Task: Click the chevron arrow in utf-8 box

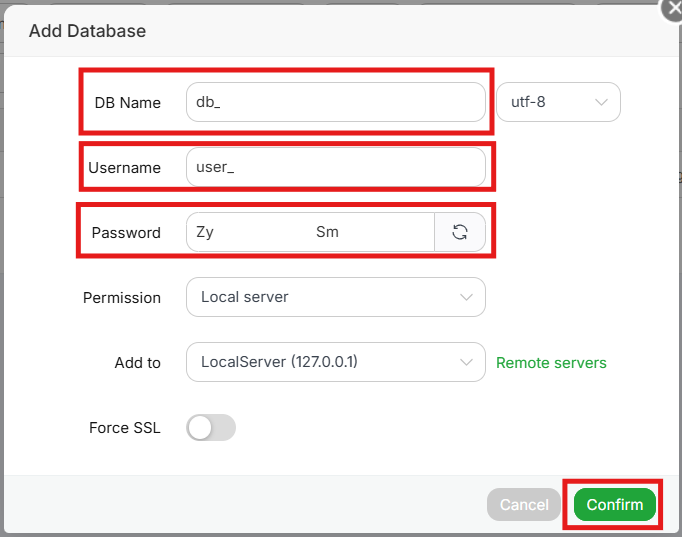Action: pyautogui.click(x=601, y=102)
